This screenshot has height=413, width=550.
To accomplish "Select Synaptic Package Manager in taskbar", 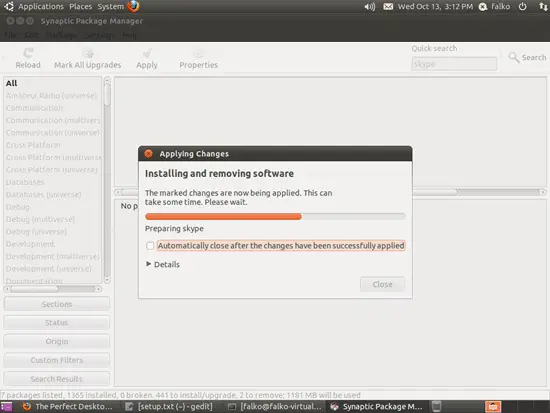I will (x=376, y=407).
